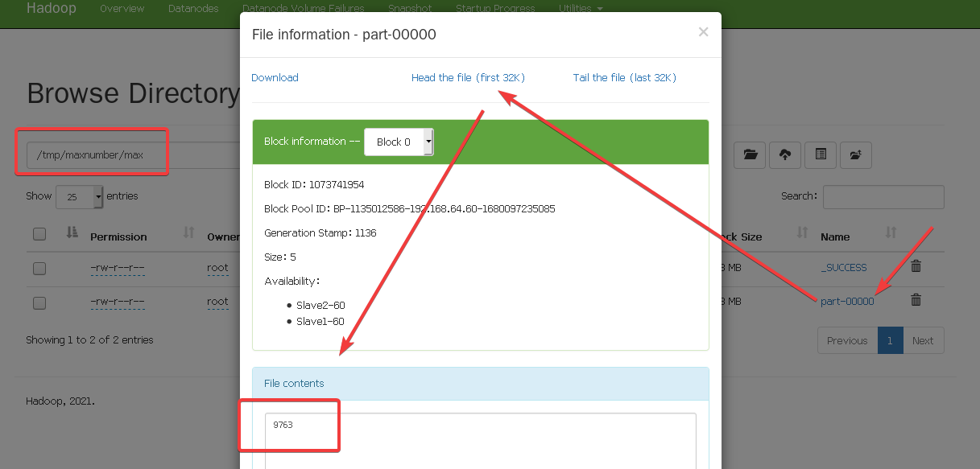980x469 pixels.
Task: Click the Search input box
Action: pos(883,196)
